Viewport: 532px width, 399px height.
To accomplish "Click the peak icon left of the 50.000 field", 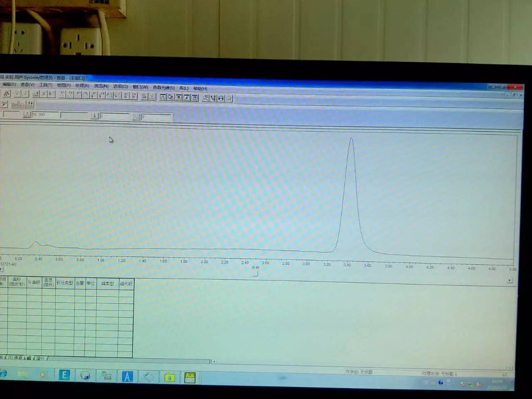I will 27,115.
